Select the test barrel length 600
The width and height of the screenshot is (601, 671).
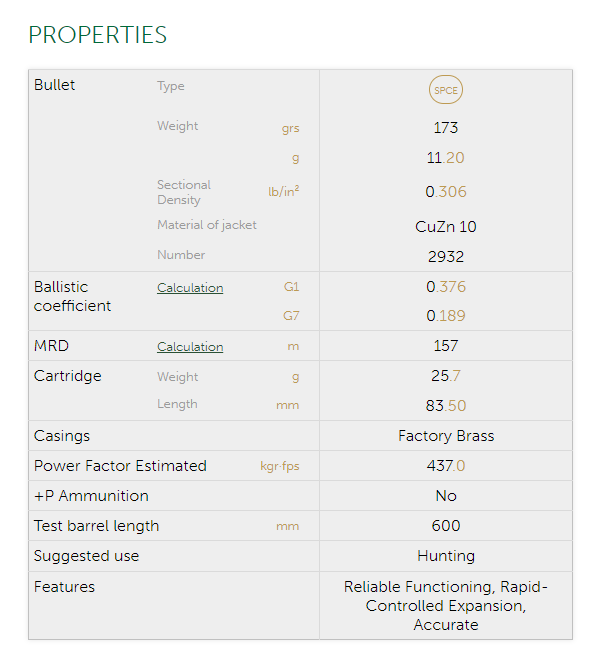point(446,526)
